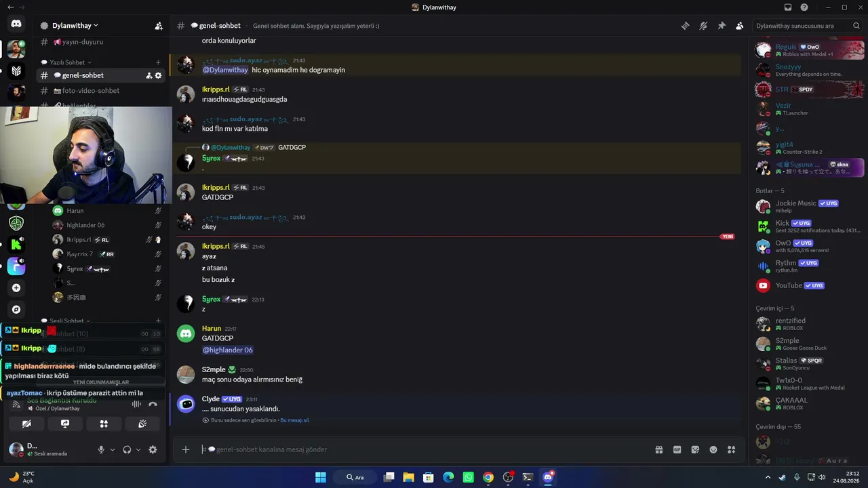Screen dimensions: 868x488
Task: Select YouTube bot in member list
Action: tap(807, 285)
